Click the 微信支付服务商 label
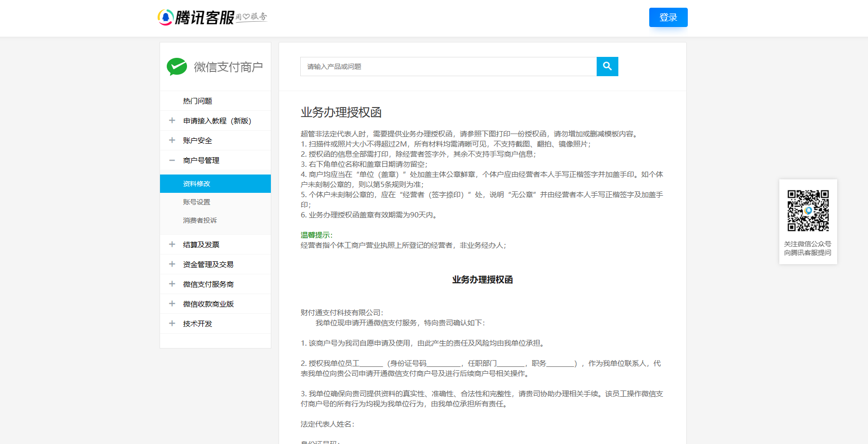The width and height of the screenshot is (868, 444). click(208, 284)
